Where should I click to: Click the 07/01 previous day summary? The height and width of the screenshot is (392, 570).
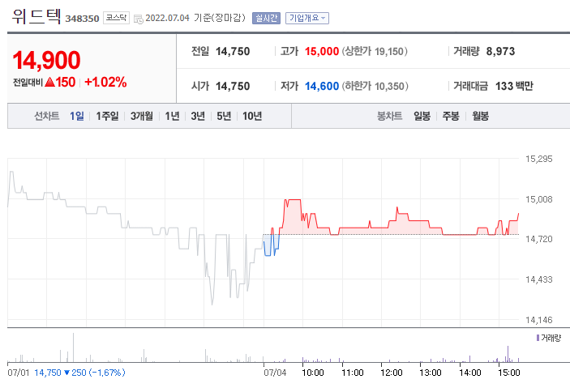[x=66, y=373]
